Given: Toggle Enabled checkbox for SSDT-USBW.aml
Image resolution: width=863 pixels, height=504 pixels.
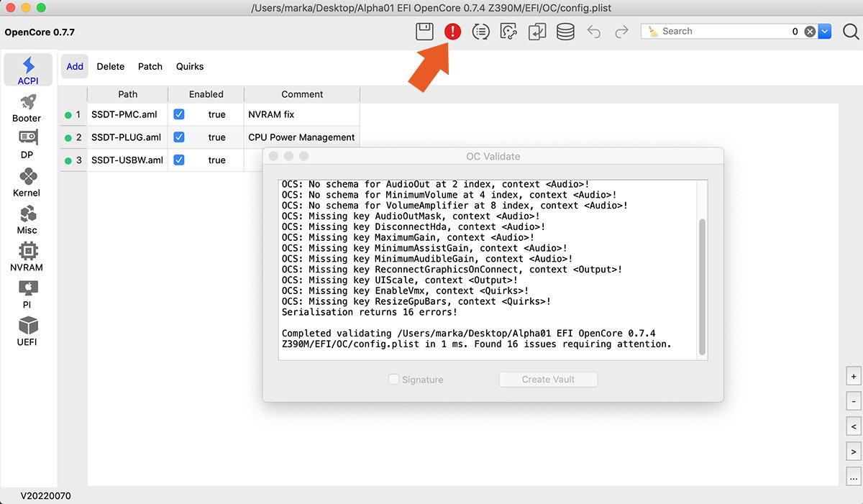Looking at the screenshot, I should click(179, 160).
